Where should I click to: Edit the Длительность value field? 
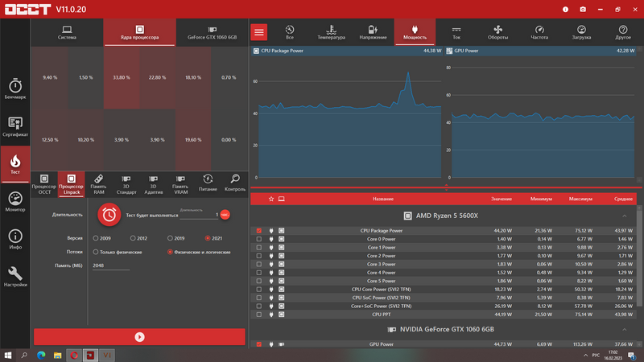(x=199, y=215)
